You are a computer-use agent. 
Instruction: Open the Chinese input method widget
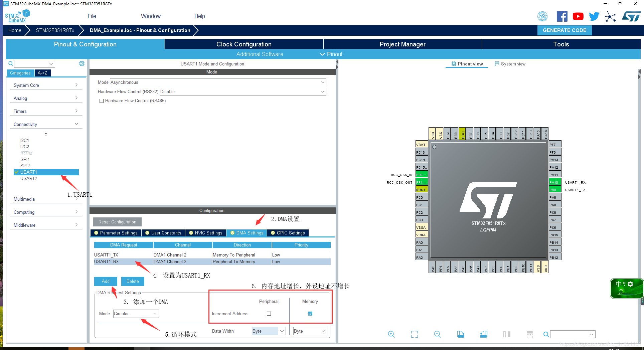click(x=627, y=289)
